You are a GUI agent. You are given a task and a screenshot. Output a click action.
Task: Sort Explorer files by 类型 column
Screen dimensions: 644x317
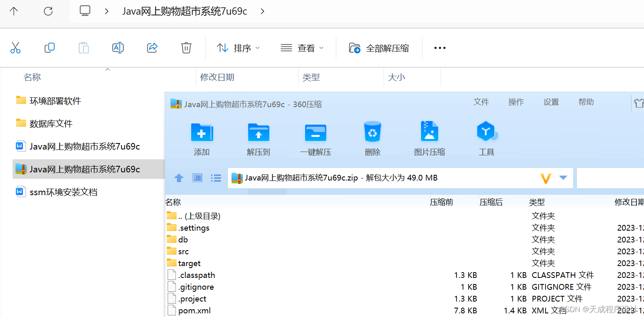point(311,77)
